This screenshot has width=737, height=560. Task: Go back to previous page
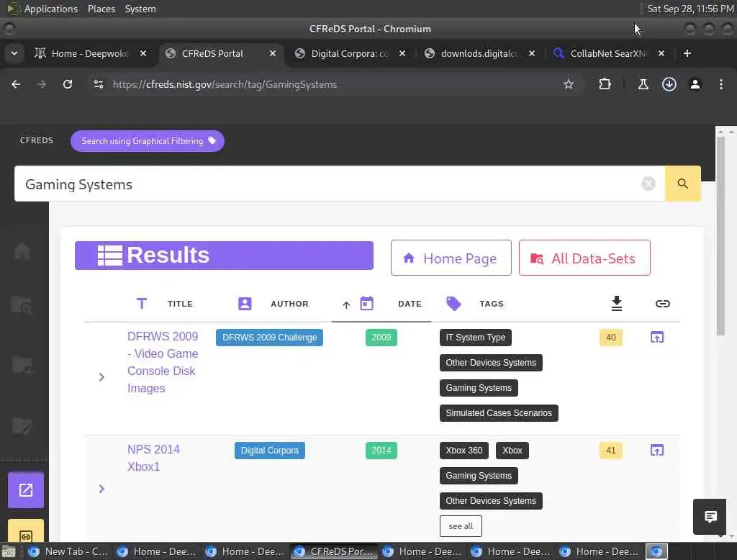(x=16, y=84)
